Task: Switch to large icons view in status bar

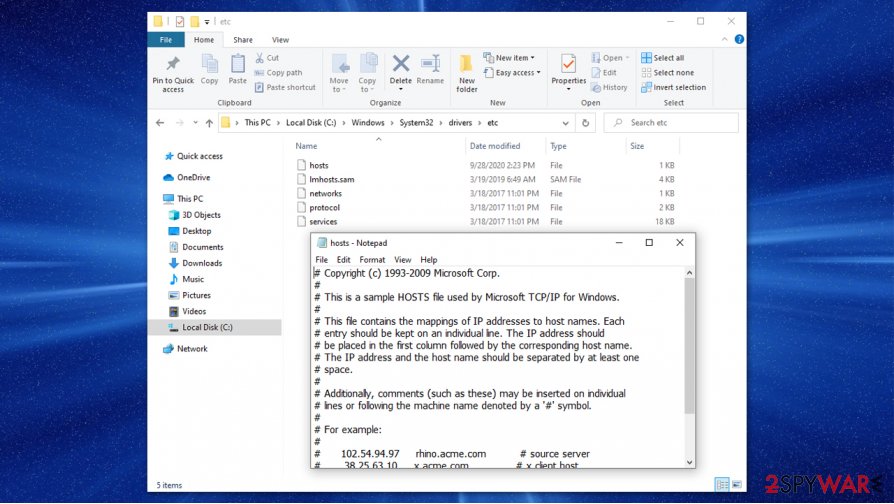Action: click(737, 485)
